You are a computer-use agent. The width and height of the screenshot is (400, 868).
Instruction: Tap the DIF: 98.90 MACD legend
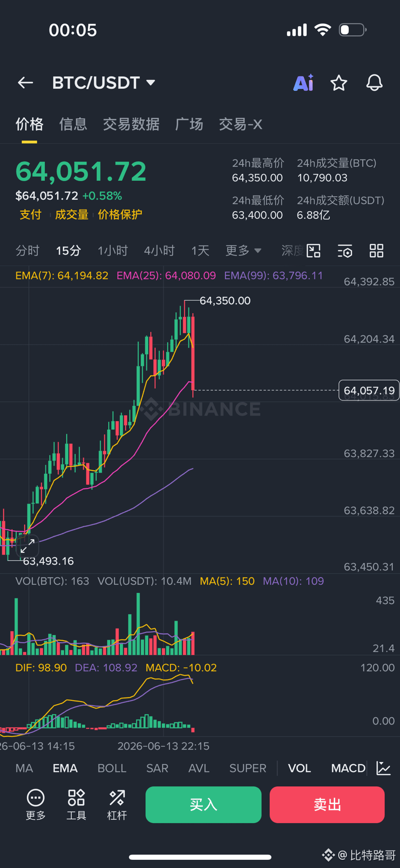(41, 667)
